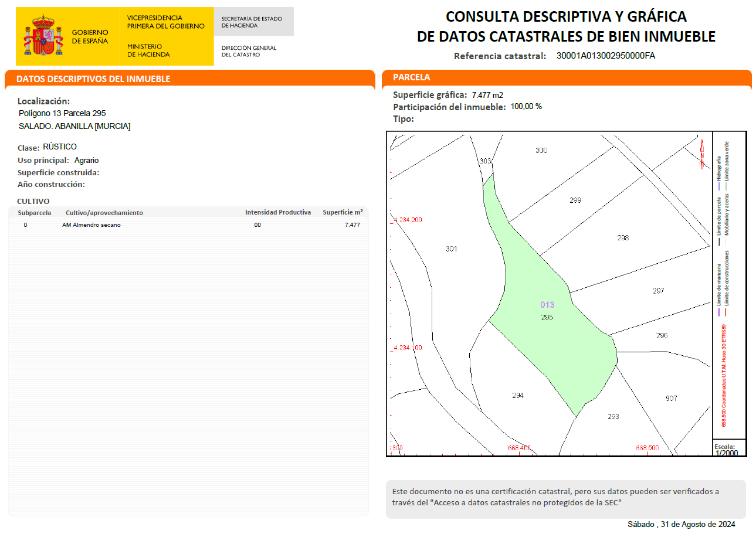Click the Límite de manzana legend entry
The height and width of the screenshot is (534, 756).
coord(719,284)
